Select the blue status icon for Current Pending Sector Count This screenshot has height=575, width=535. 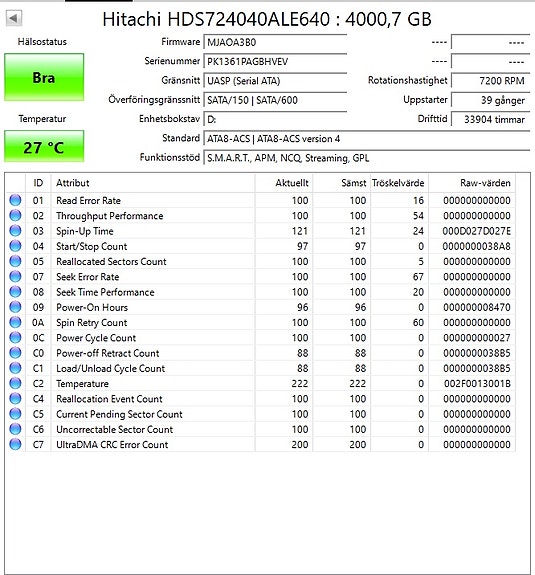point(15,414)
